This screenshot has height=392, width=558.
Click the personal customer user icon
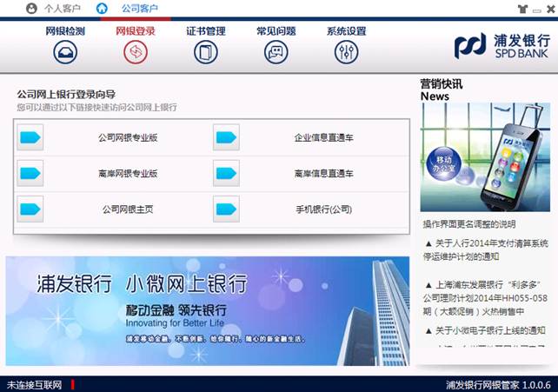pos(31,8)
